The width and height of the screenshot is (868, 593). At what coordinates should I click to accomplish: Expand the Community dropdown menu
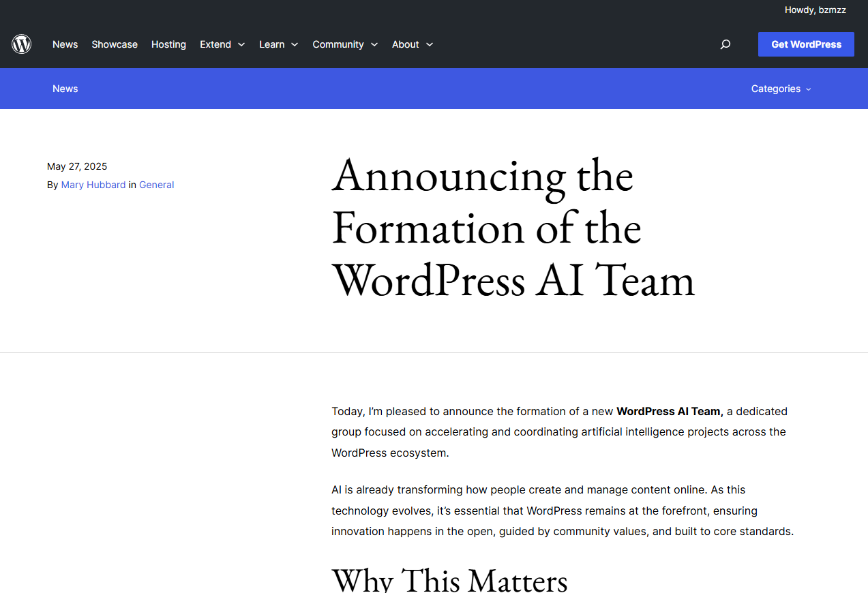(345, 44)
